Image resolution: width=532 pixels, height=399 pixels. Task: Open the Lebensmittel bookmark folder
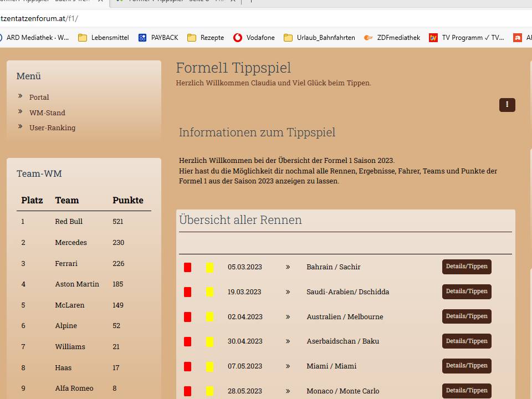pos(109,38)
